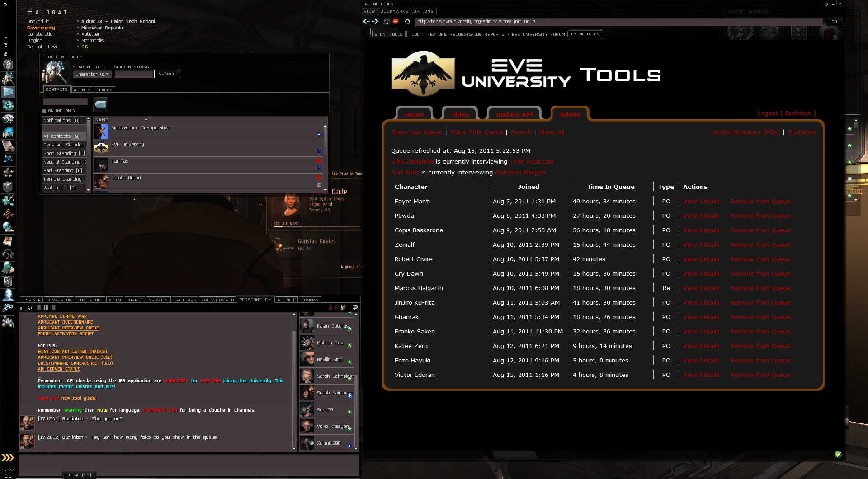This screenshot has width=868, height=479.
Task: Increase chat font size with A+
Action: coord(30,308)
